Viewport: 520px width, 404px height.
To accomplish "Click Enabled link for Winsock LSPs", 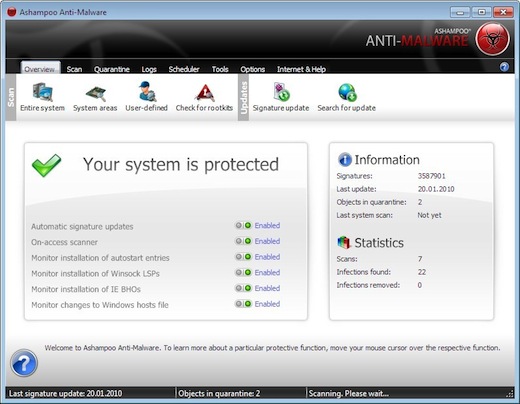I will 267,272.
